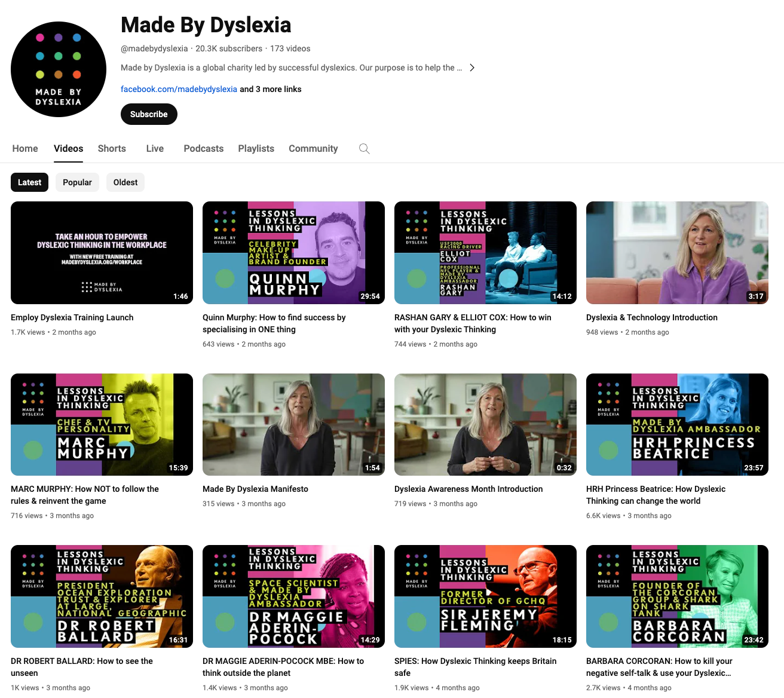The image size is (784, 698).
Task: Click title 'BARBARA CORCORAN: How to kill your negative self-talk'
Action: coord(659,667)
